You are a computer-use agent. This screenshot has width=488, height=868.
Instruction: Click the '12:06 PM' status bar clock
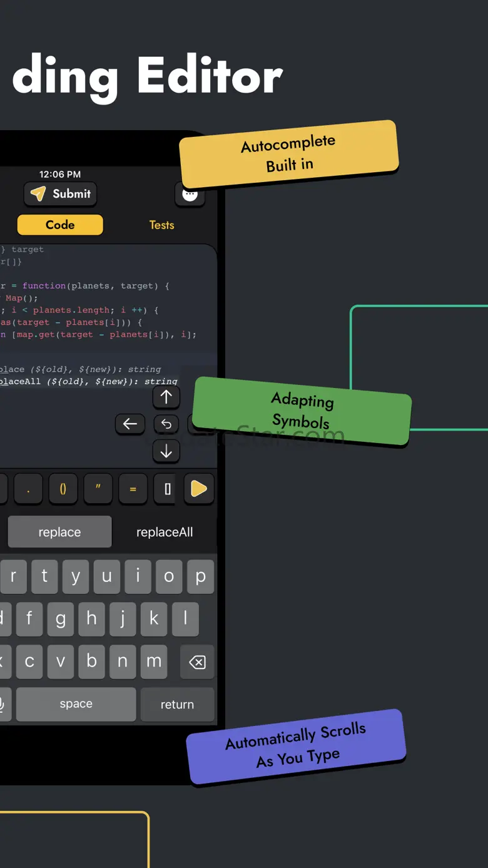pos(60,174)
